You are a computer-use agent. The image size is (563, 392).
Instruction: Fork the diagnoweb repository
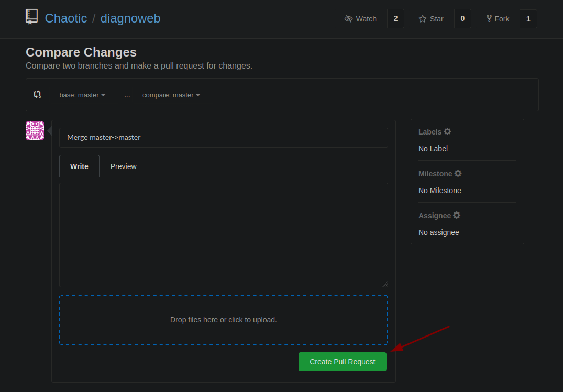498,19
